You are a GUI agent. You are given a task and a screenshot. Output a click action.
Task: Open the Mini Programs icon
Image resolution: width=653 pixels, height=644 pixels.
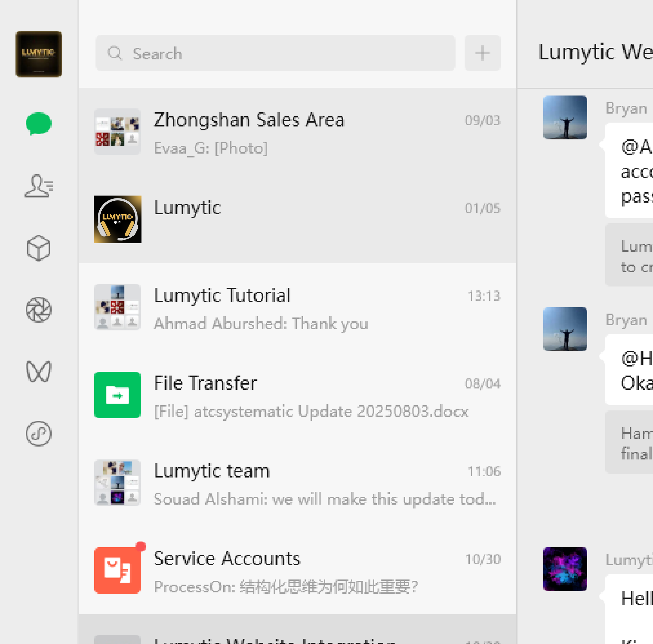coord(38,433)
